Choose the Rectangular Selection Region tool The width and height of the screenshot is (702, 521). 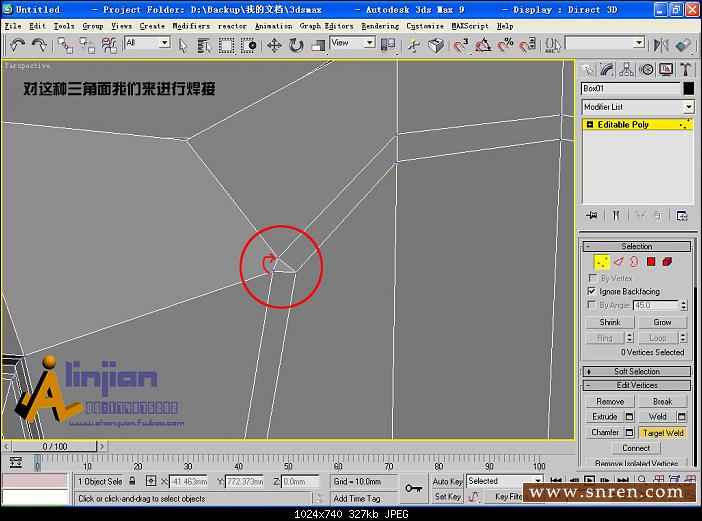[226, 45]
